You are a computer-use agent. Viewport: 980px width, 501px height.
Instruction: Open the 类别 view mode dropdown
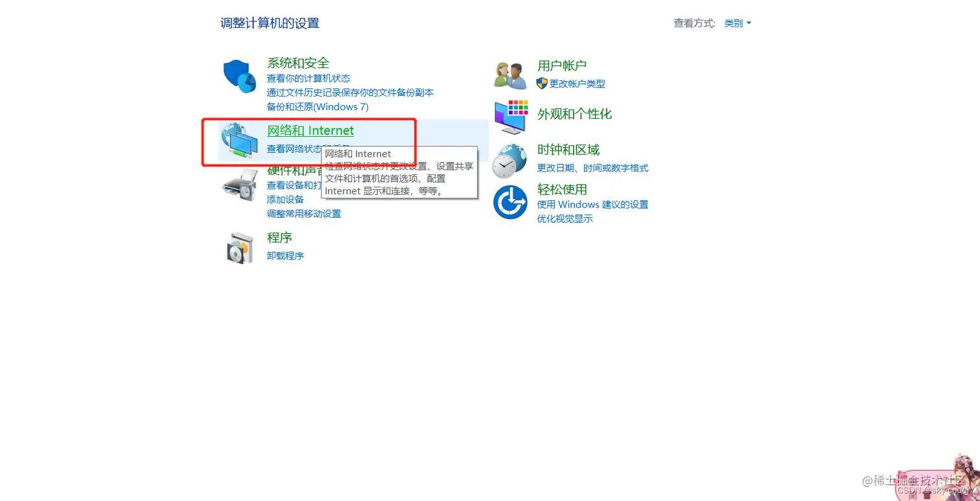click(737, 23)
